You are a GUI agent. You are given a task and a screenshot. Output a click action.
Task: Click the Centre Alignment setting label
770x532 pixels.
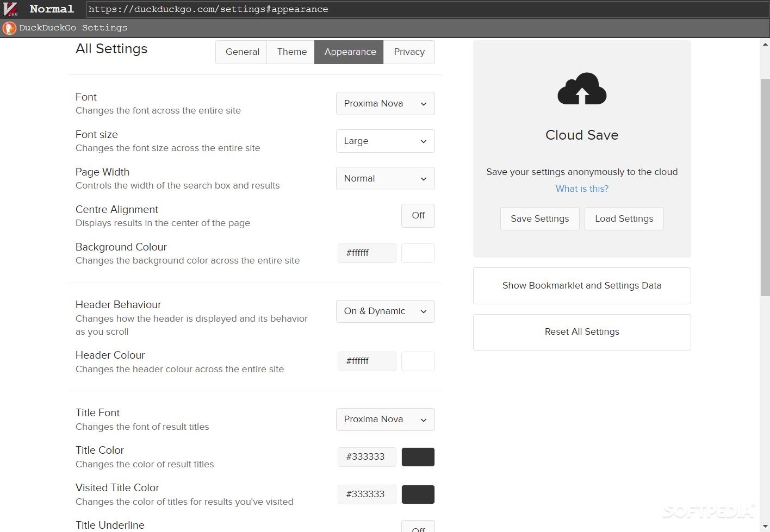(117, 210)
